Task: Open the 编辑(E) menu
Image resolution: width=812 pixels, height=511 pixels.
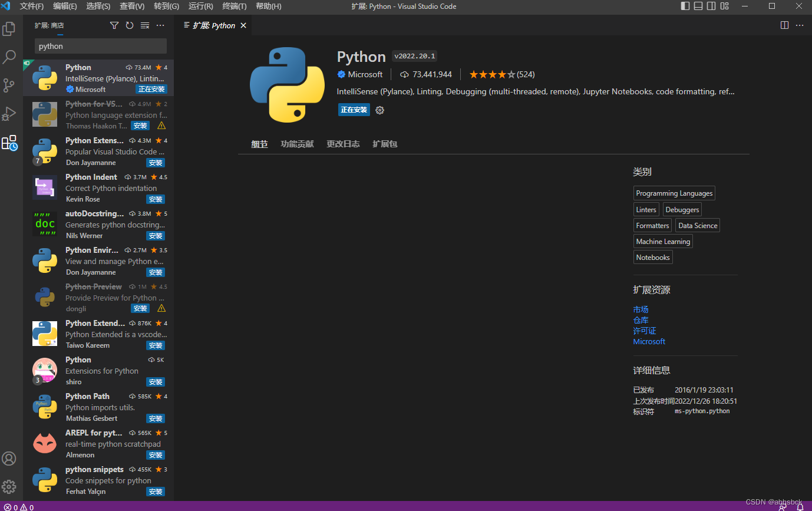Action: coord(65,6)
